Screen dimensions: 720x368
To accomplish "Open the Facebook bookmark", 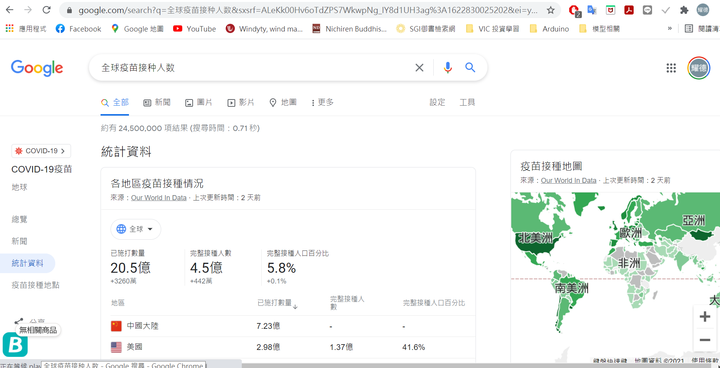I will click(x=78, y=28).
